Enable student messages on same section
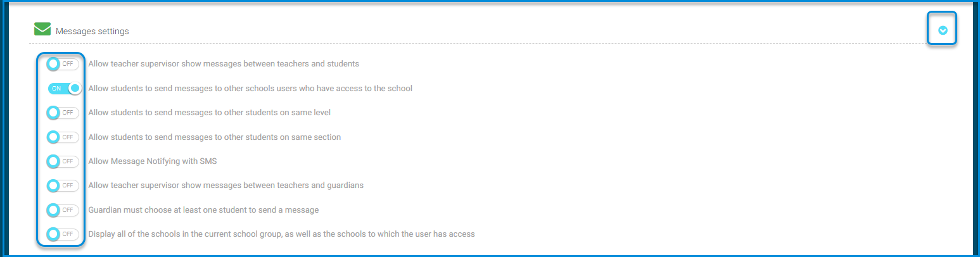980x257 pixels. 63,137
